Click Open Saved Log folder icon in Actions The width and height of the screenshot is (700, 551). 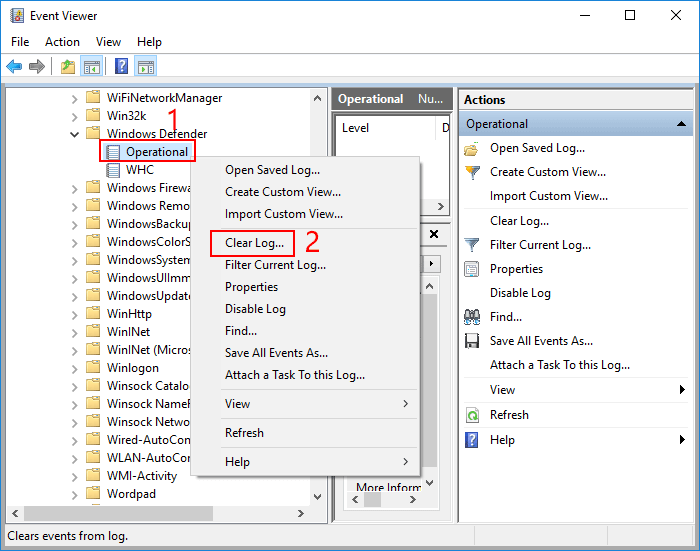click(x=472, y=149)
